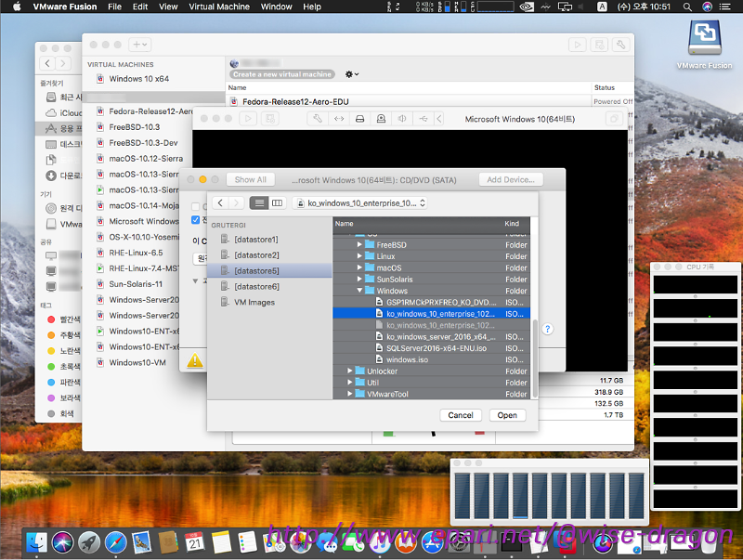Go back in the file dialog

click(220, 203)
